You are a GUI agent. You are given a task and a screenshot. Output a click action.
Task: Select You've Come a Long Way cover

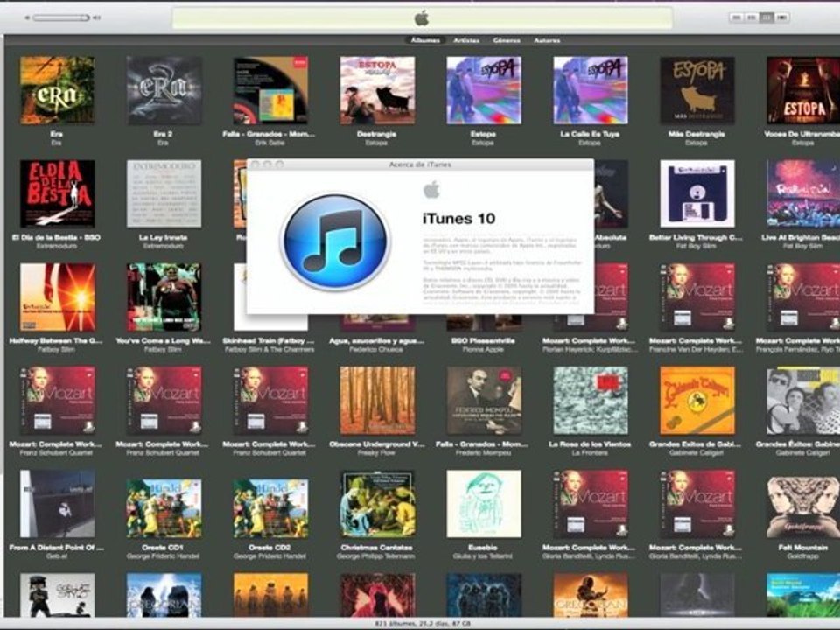pyautogui.click(x=164, y=297)
